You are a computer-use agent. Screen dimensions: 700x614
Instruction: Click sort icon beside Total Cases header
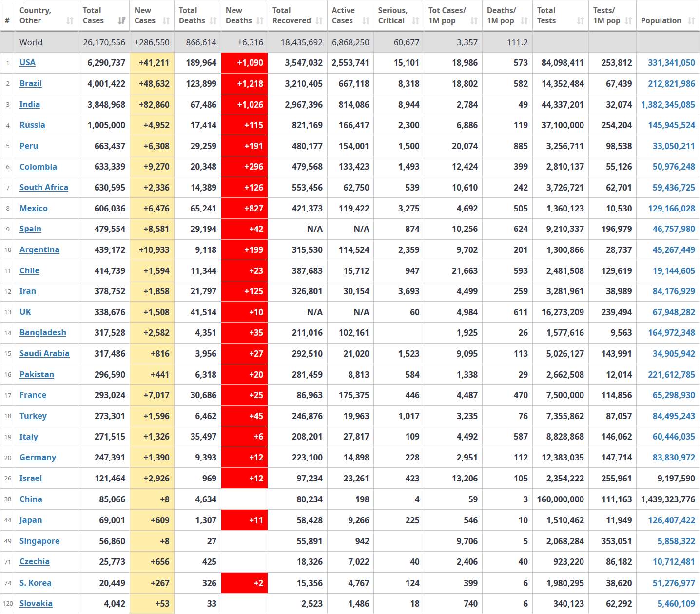(x=121, y=21)
